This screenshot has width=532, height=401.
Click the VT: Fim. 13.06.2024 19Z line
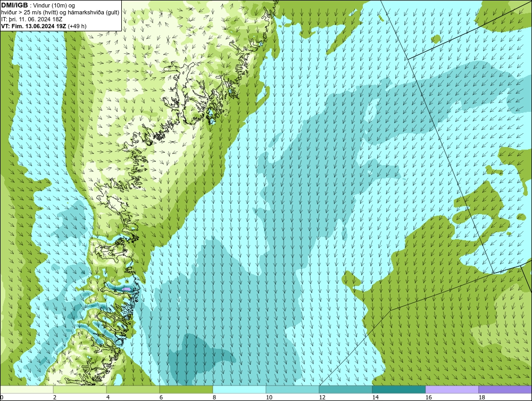(x=44, y=26)
